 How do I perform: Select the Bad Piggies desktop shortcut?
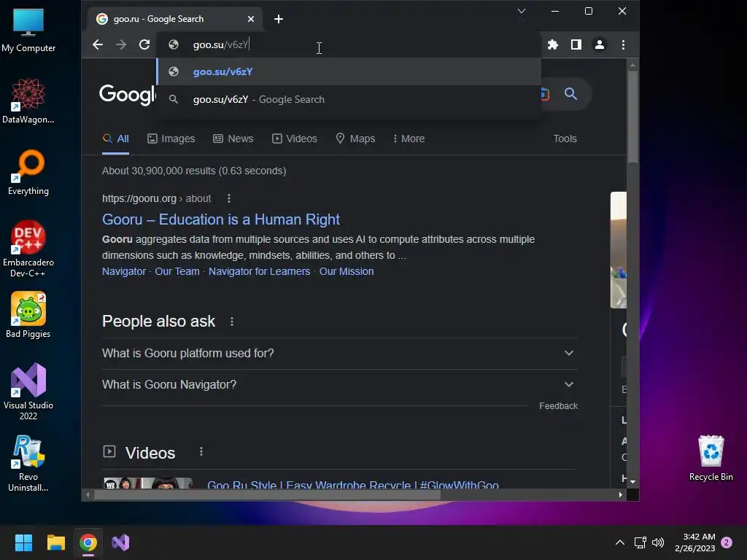tap(28, 315)
